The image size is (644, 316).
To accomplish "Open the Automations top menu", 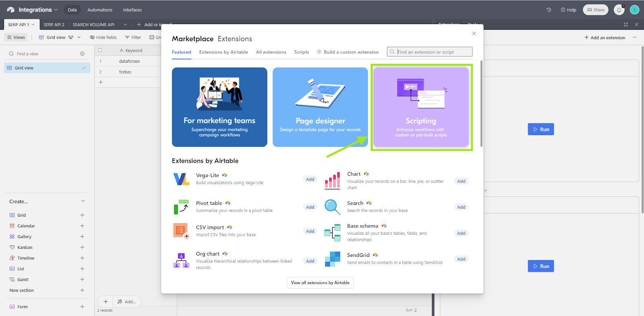I will pyautogui.click(x=100, y=10).
